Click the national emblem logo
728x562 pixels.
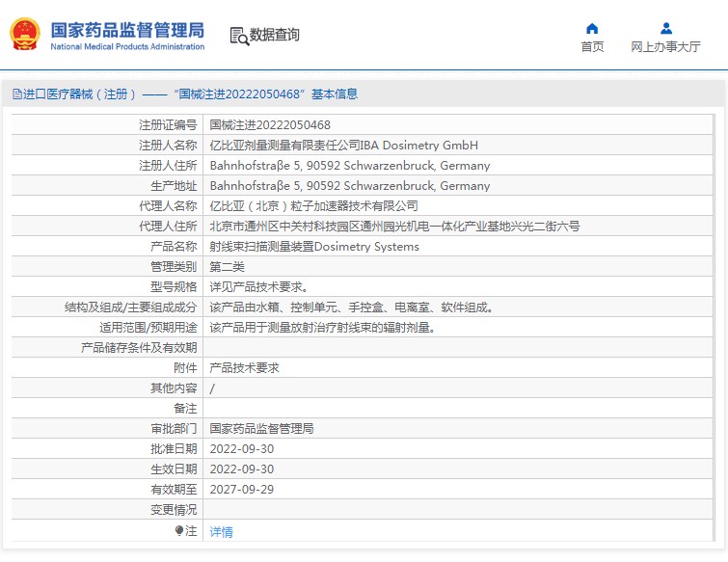coord(25,34)
